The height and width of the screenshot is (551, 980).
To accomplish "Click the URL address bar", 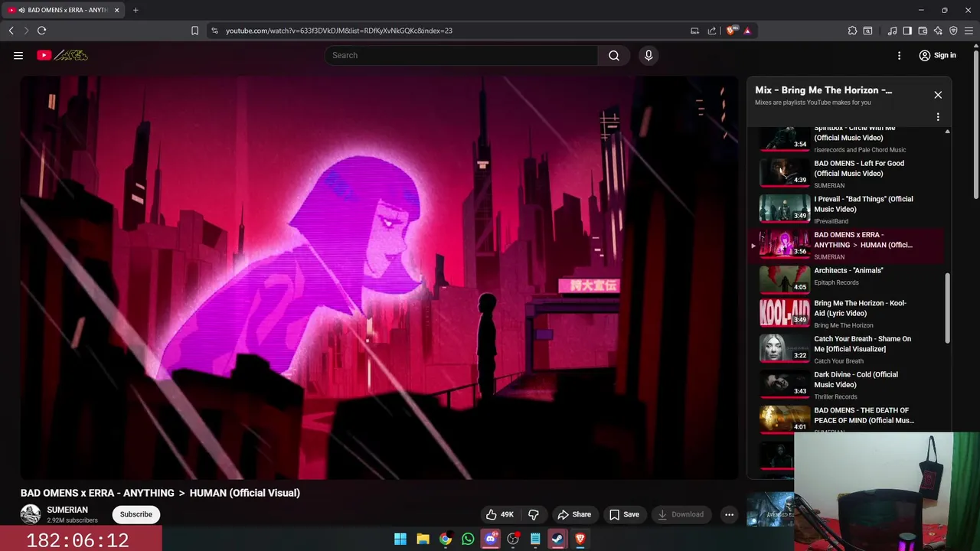I will pyautogui.click(x=452, y=31).
